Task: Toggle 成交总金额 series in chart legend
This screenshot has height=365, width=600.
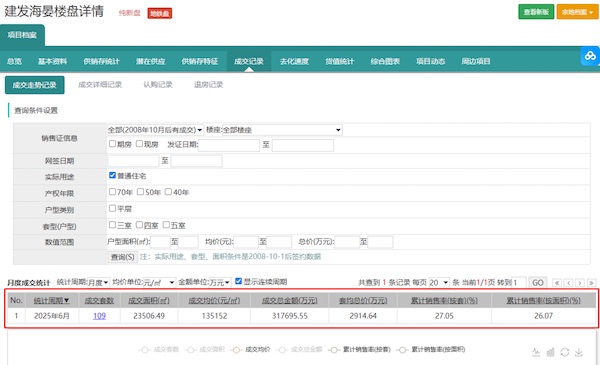Action: click(299, 349)
